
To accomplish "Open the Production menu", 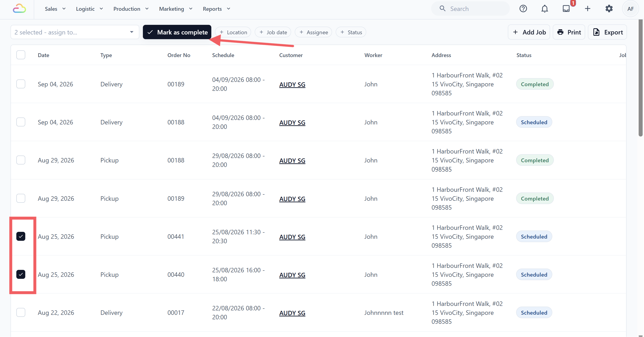I will click(131, 9).
